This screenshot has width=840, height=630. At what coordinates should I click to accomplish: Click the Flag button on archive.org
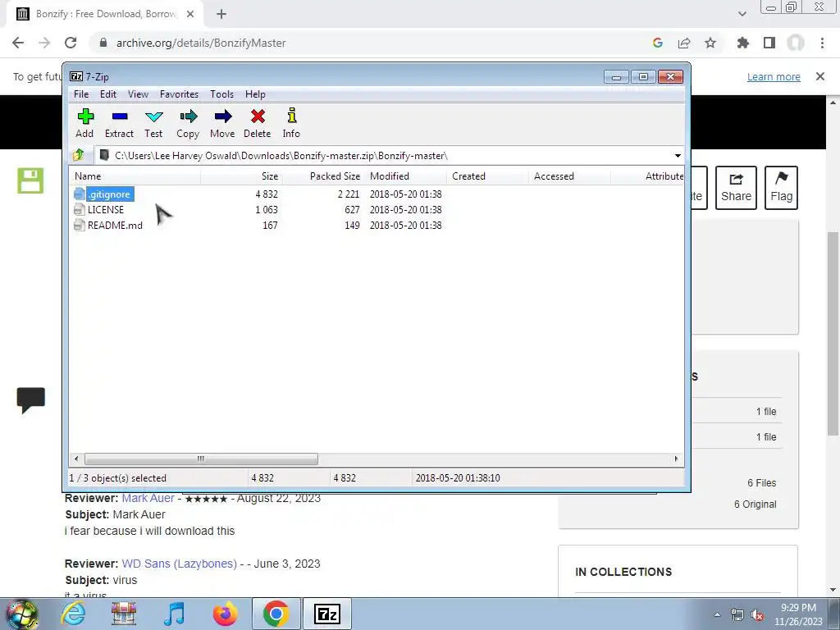(x=781, y=188)
